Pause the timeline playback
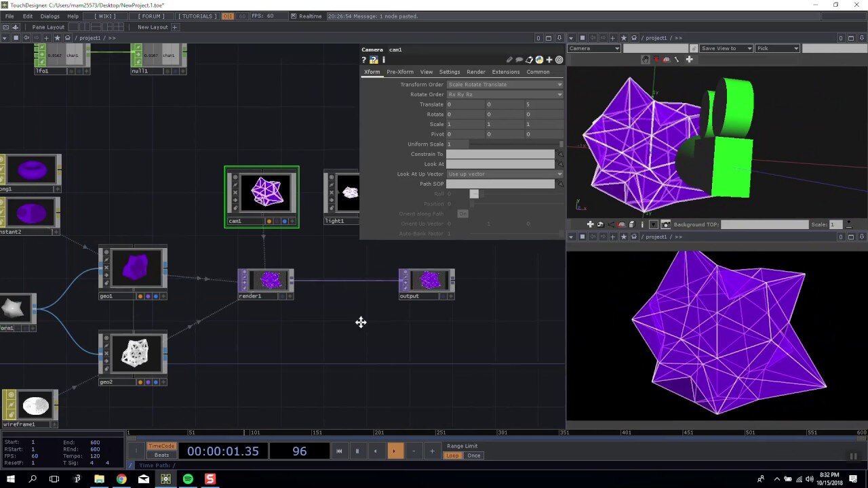 pyautogui.click(x=357, y=451)
